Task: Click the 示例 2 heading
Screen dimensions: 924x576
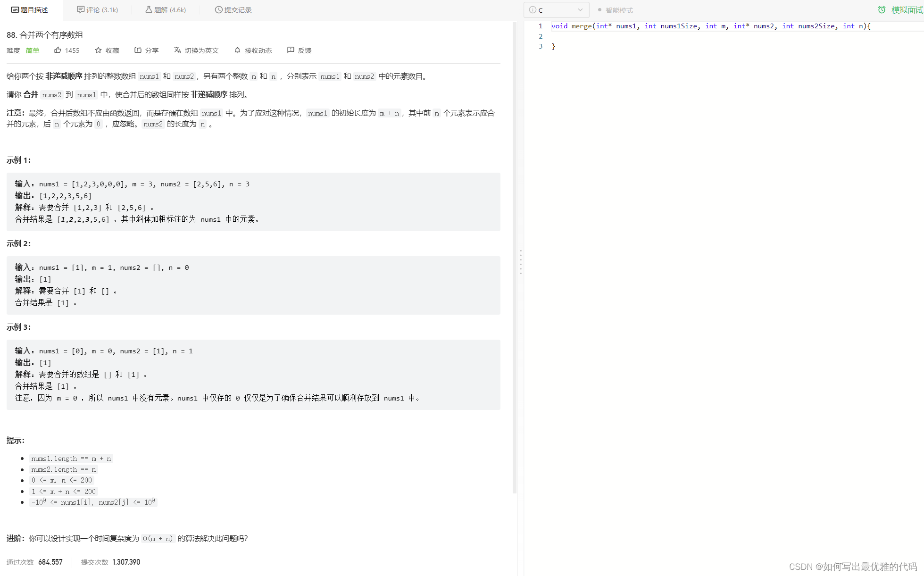Action: tap(18, 243)
